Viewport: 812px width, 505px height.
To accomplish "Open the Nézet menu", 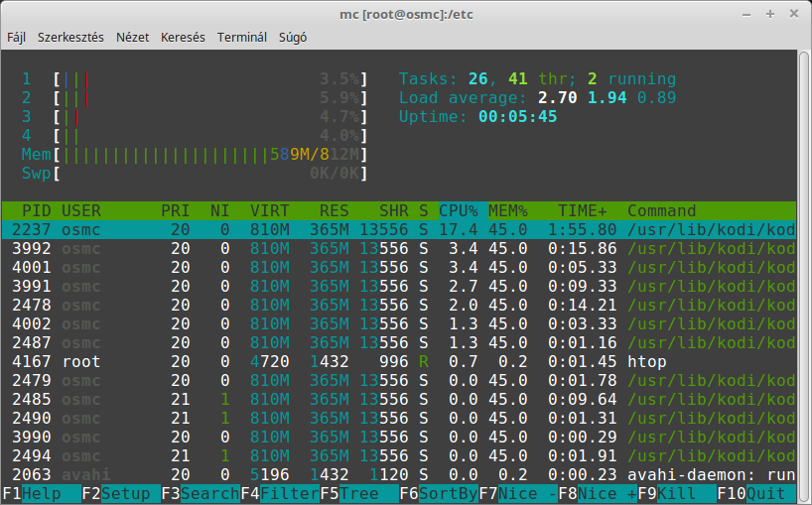I will [133, 38].
